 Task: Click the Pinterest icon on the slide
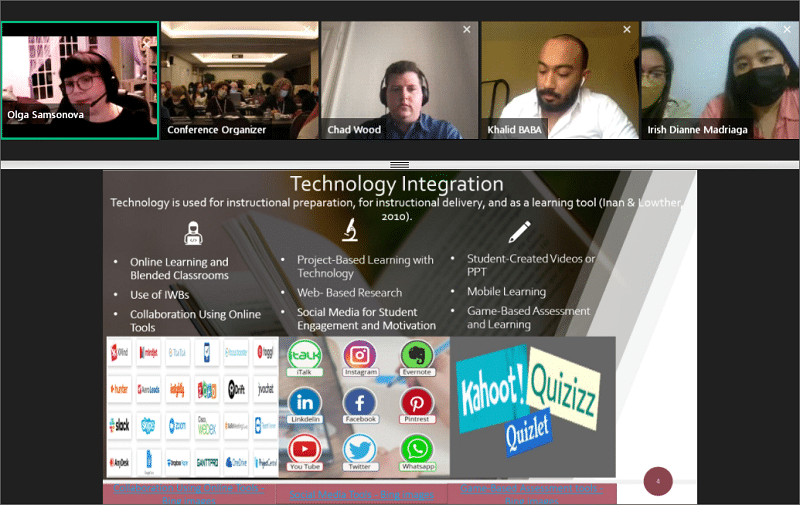coord(417,402)
